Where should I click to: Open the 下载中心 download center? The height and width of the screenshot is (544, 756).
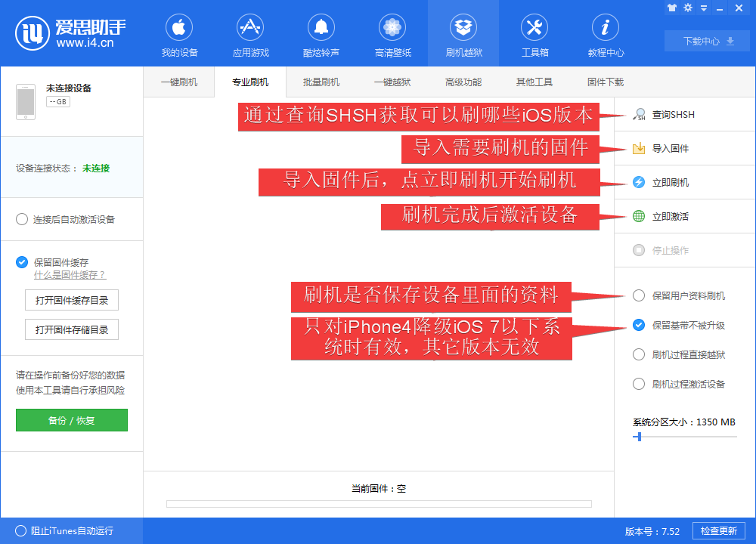point(708,41)
